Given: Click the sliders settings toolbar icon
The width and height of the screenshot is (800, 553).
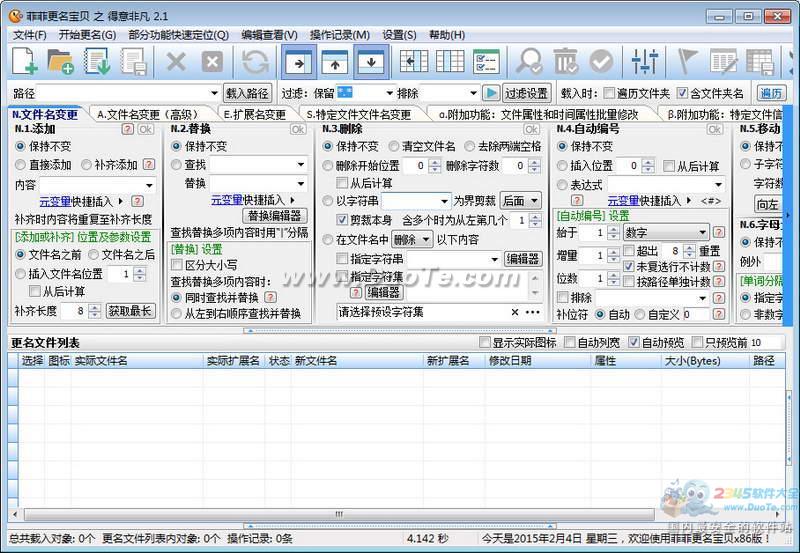Looking at the screenshot, I should tap(645, 62).
